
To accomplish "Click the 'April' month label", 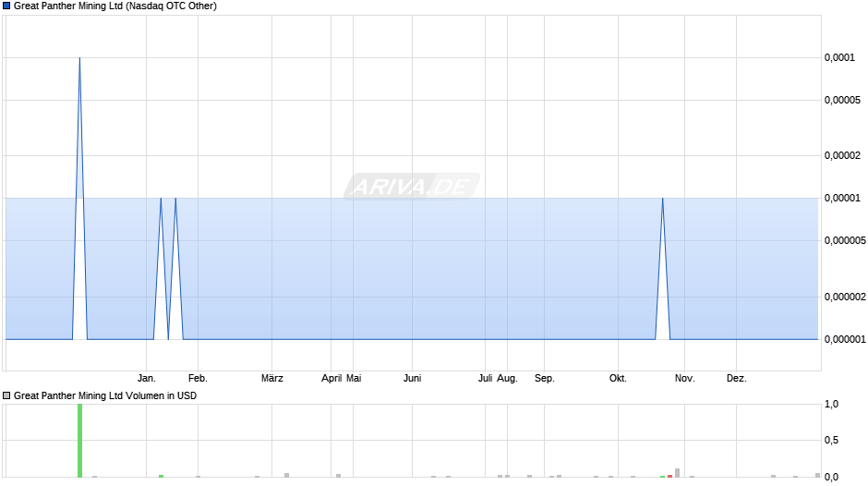I will click(x=332, y=379).
